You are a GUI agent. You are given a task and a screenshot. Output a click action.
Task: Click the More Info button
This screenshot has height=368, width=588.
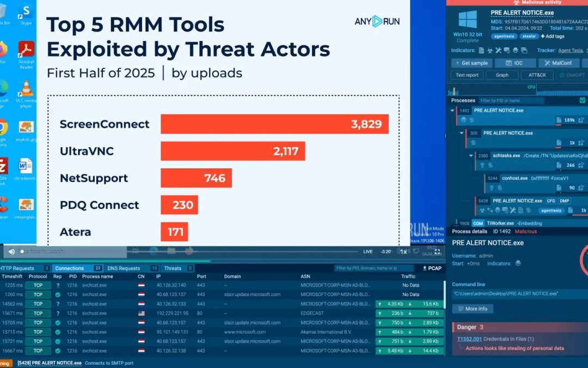[x=473, y=309]
